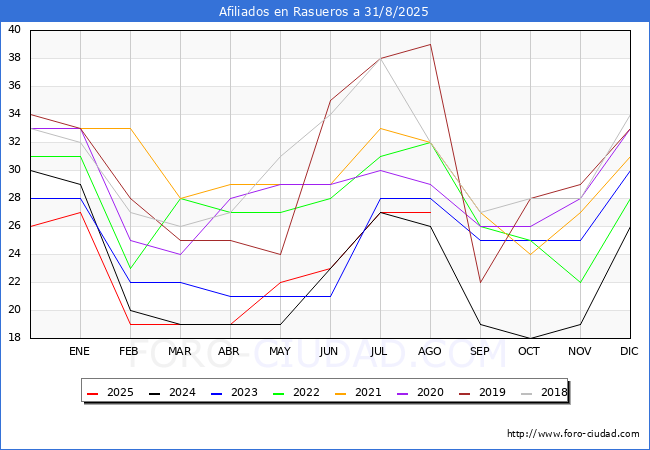Select the 2023 legend label
Viewport: 650px width, 450px height.
point(244,392)
